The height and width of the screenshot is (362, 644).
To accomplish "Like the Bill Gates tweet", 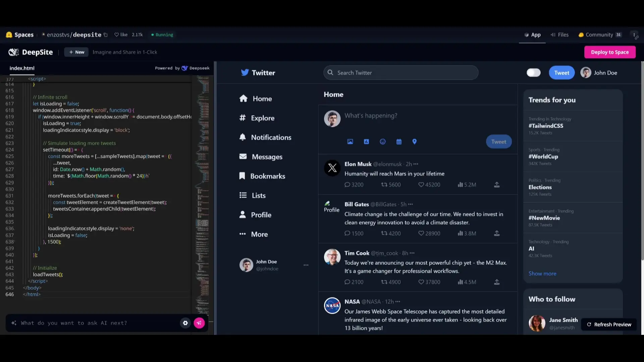I will click(429, 234).
